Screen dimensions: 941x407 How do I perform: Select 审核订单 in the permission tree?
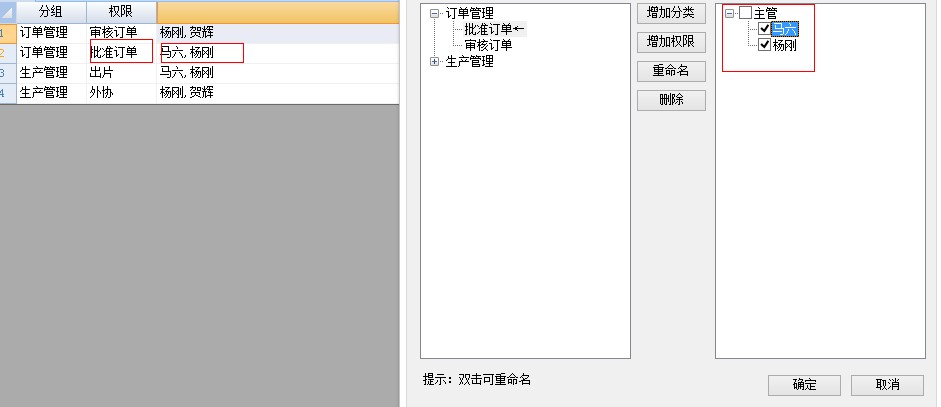coord(489,45)
